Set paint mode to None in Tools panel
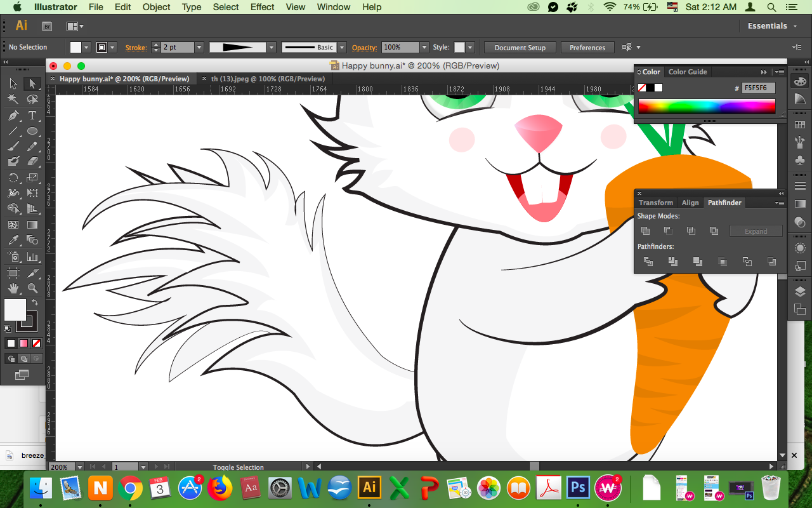Image resolution: width=812 pixels, height=508 pixels. coord(36,344)
